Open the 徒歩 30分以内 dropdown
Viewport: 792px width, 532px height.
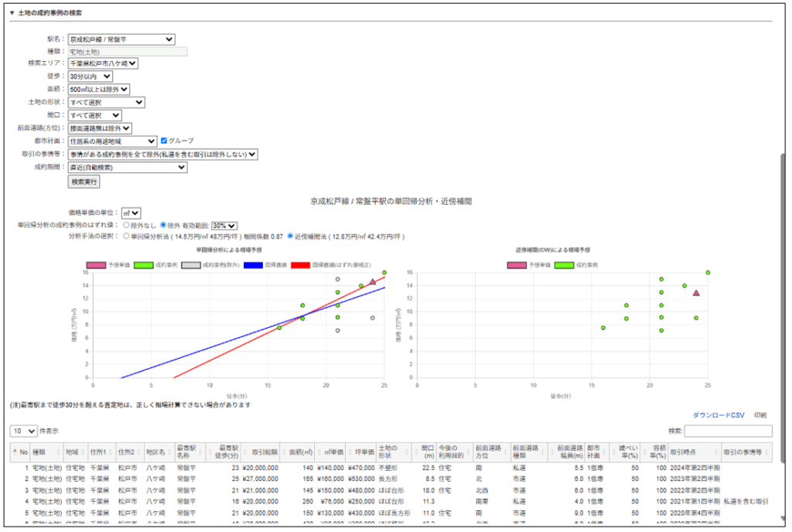click(x=90, y=77)
